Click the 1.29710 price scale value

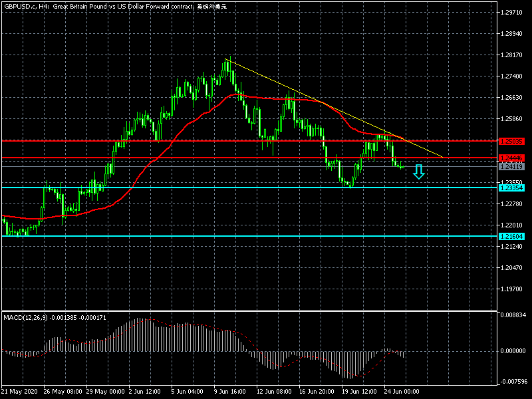coord(511,13)
